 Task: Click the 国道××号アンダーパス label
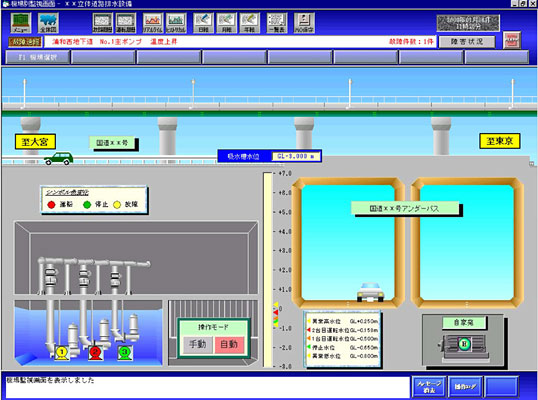[405, 208]
